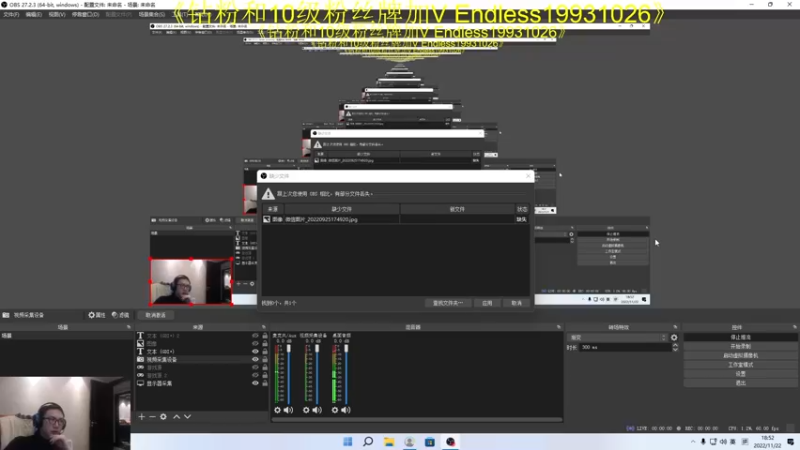The image size is (800, 450).
Task: Click the 时长 duration input field
Action: [x=625, y=347]
